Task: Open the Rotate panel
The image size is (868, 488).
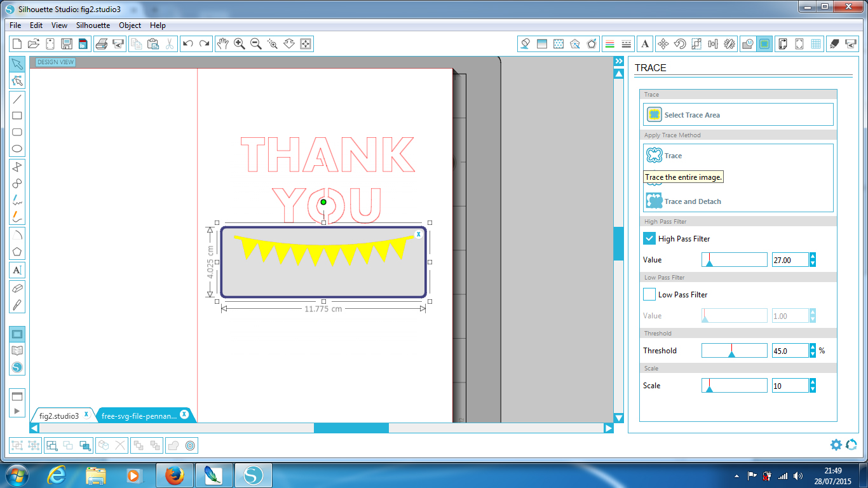Action: (680, 44)
